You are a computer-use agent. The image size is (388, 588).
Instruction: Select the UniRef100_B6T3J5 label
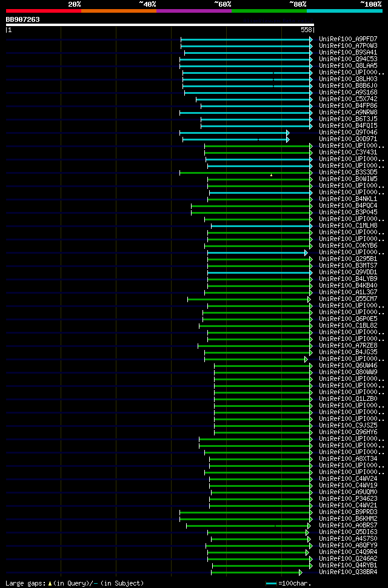(x=348, y=119)
